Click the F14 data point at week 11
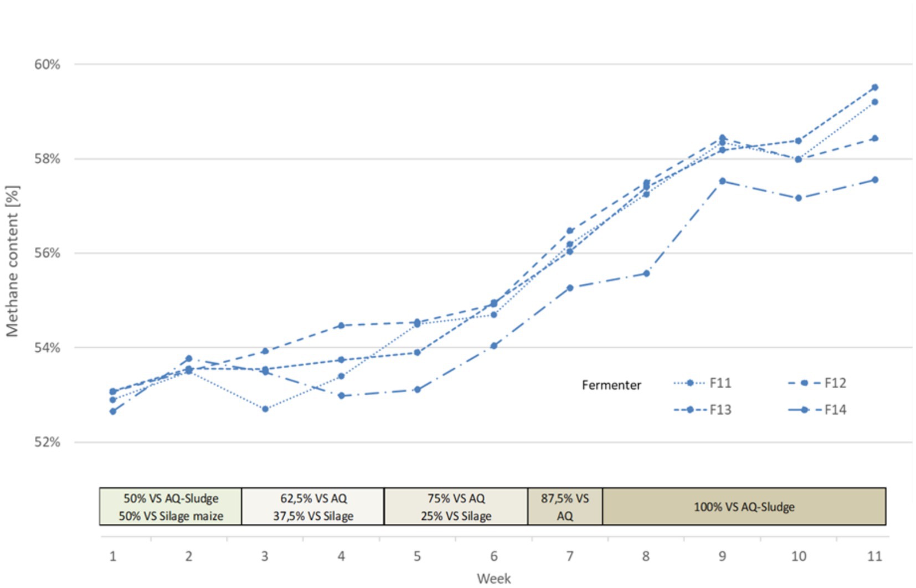This screenshot has width=916, height=588. [x=875, y=180]
